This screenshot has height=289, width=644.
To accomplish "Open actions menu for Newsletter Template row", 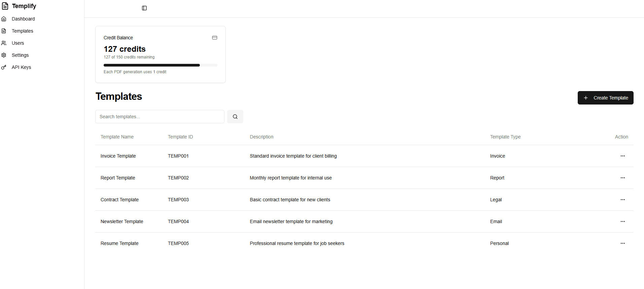I will click(623, 221).
